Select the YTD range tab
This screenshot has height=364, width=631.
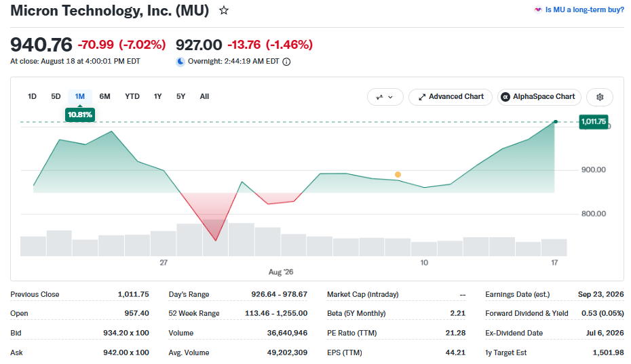click(x=132, y=96)
